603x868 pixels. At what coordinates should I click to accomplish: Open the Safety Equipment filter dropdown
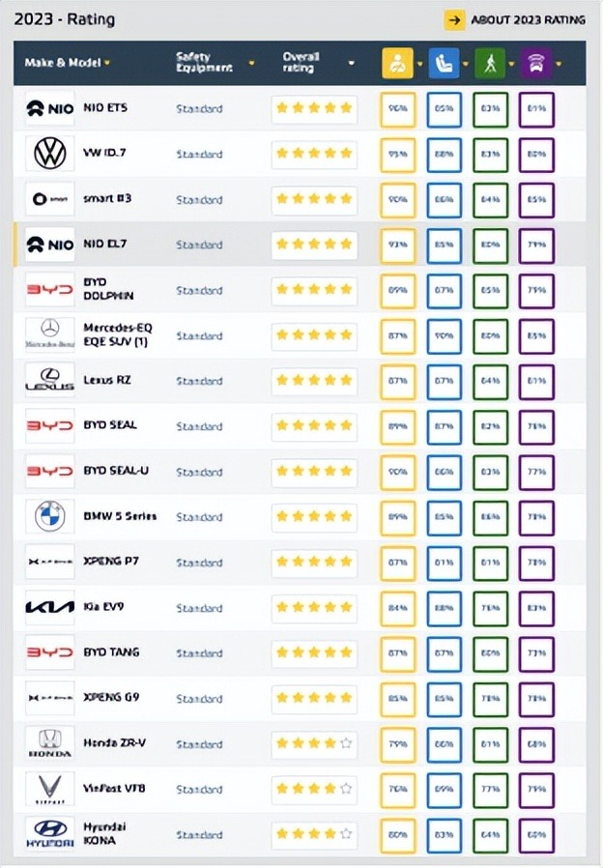click(x=251, y=63)
